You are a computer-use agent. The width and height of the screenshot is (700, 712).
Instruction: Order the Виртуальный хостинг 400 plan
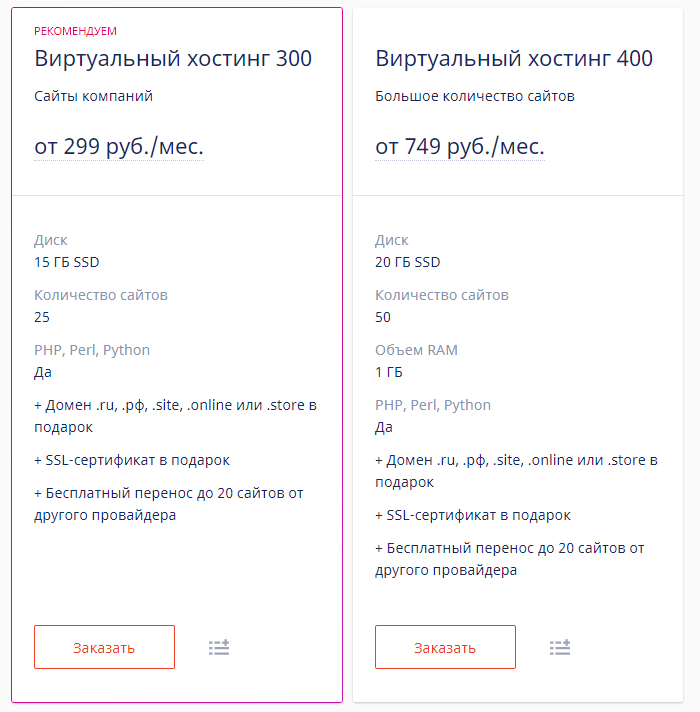[445, 647]
